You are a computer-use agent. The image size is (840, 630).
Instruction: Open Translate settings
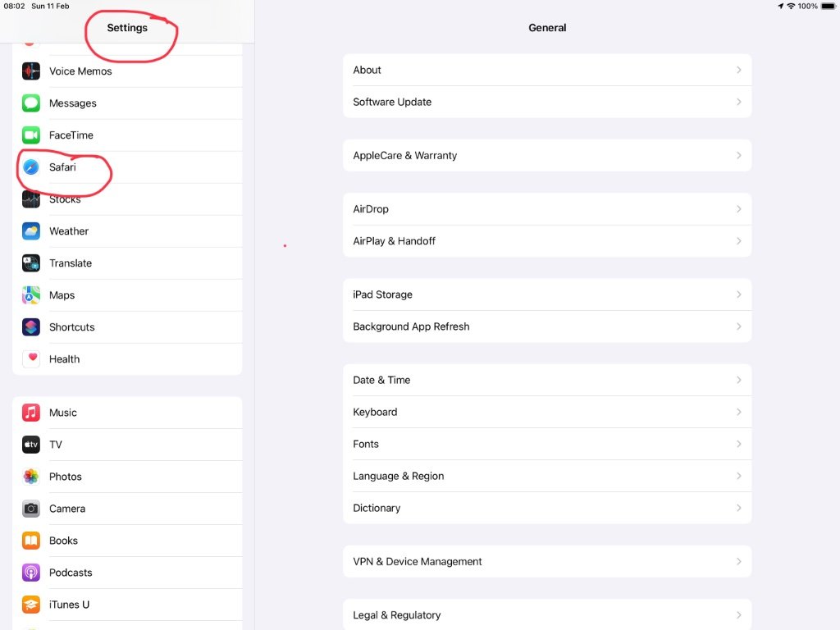127,263
